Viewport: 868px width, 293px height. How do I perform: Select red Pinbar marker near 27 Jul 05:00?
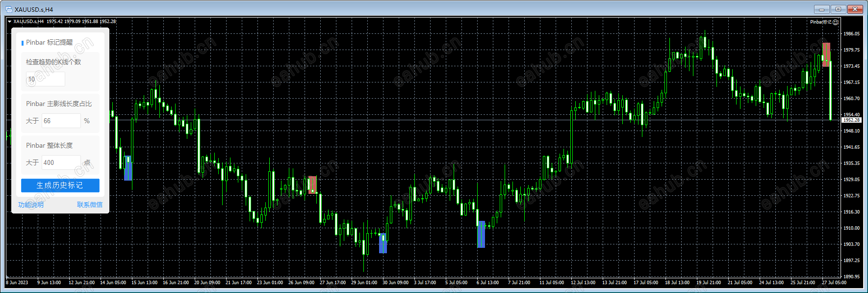point(826,54)
